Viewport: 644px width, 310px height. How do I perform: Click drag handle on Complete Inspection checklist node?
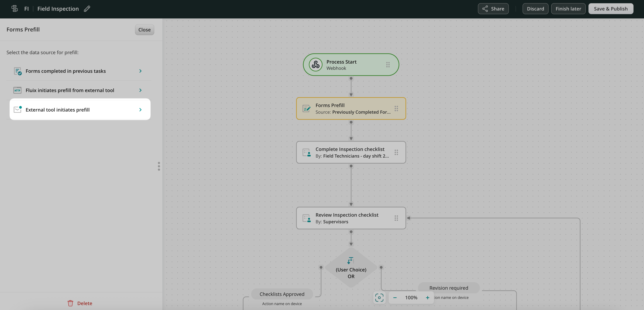[x=396, y=152]
